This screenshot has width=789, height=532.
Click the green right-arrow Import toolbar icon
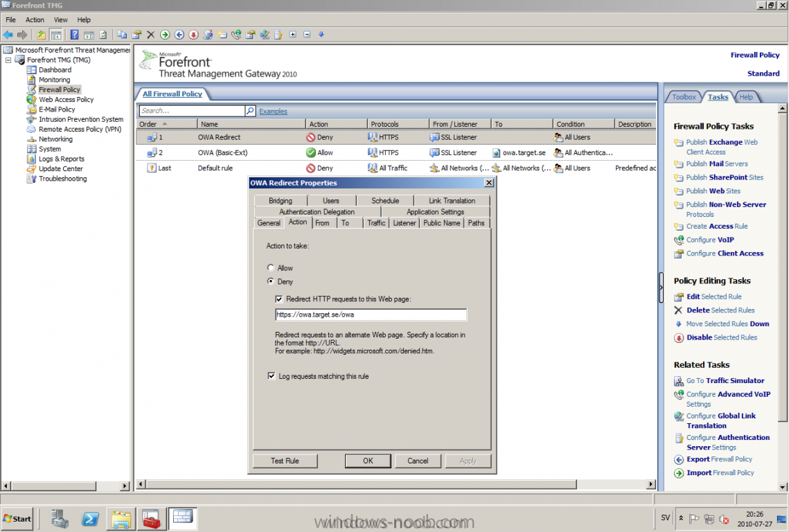[x=165, y=35]
